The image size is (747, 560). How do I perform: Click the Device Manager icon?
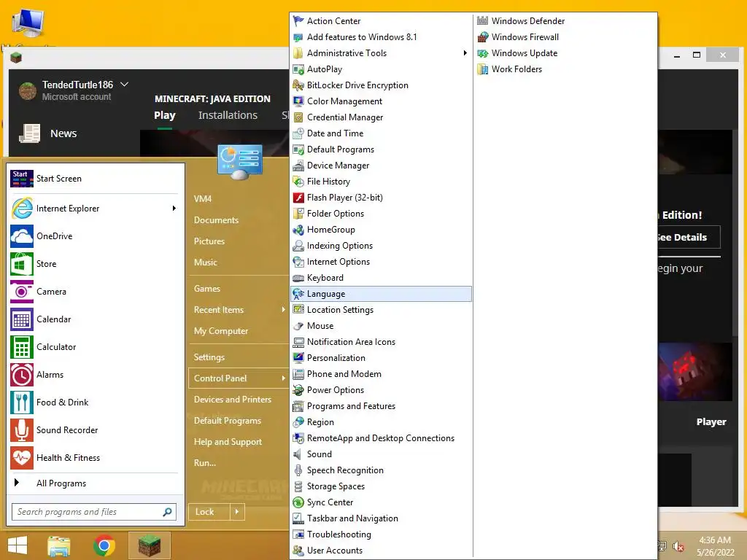point(298,166)
